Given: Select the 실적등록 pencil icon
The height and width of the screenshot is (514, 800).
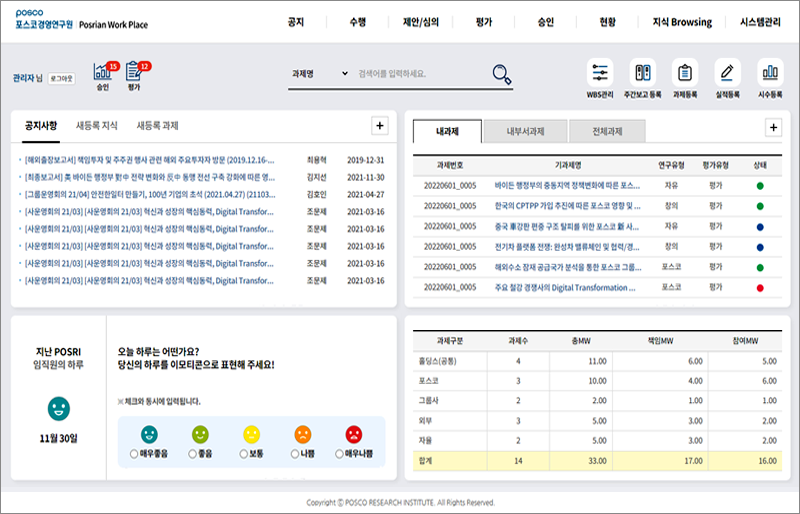Looking at the screenshot, I should point(727,73).
